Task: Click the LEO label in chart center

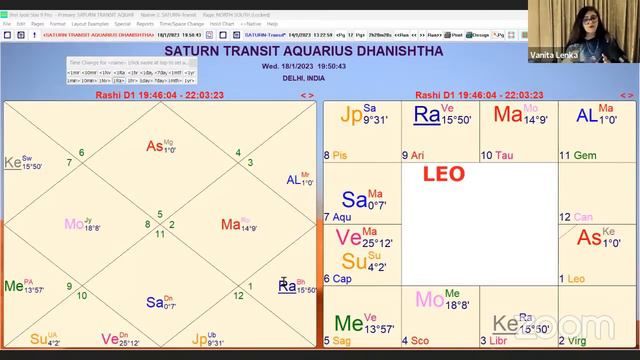Action: [x=444, y=174]
